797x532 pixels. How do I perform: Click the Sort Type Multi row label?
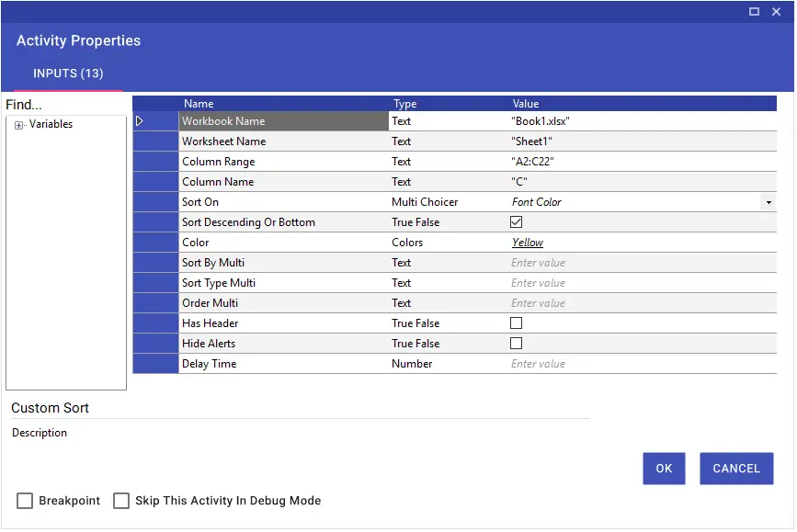tap(219, 283)
